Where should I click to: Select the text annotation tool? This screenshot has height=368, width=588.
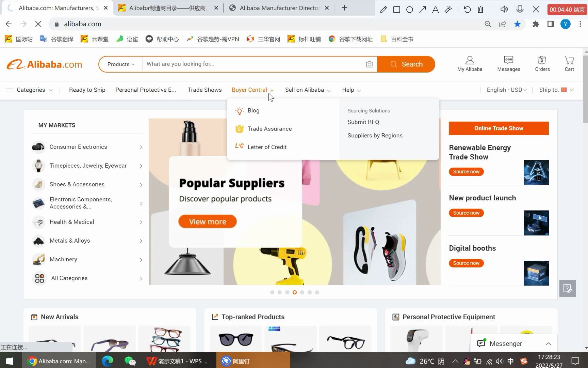435,10
